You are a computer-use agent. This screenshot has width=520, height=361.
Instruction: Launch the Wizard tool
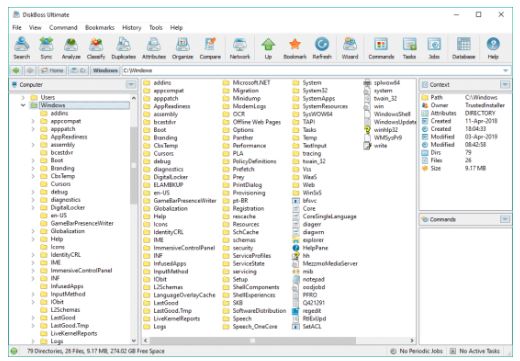(x=350, y=48)
